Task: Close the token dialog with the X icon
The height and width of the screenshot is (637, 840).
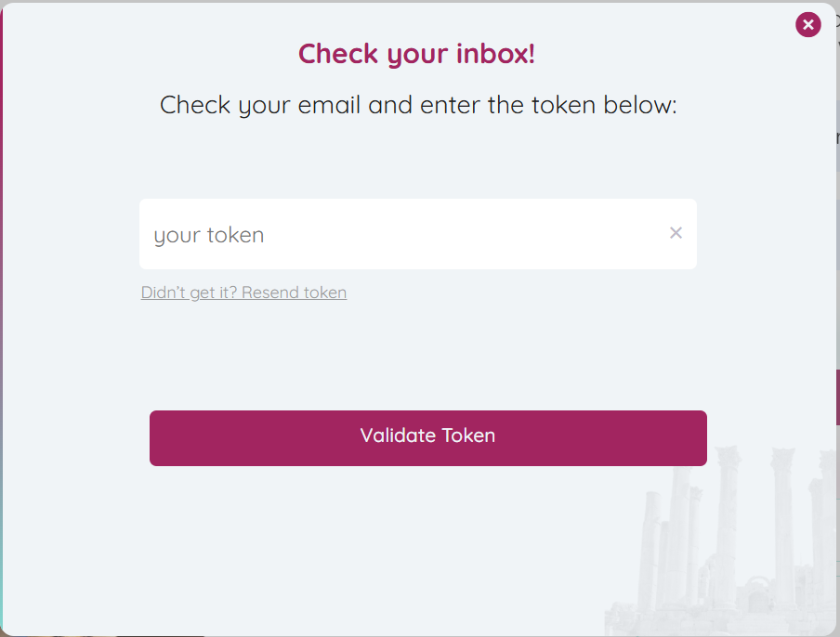Action: point(807,25)
